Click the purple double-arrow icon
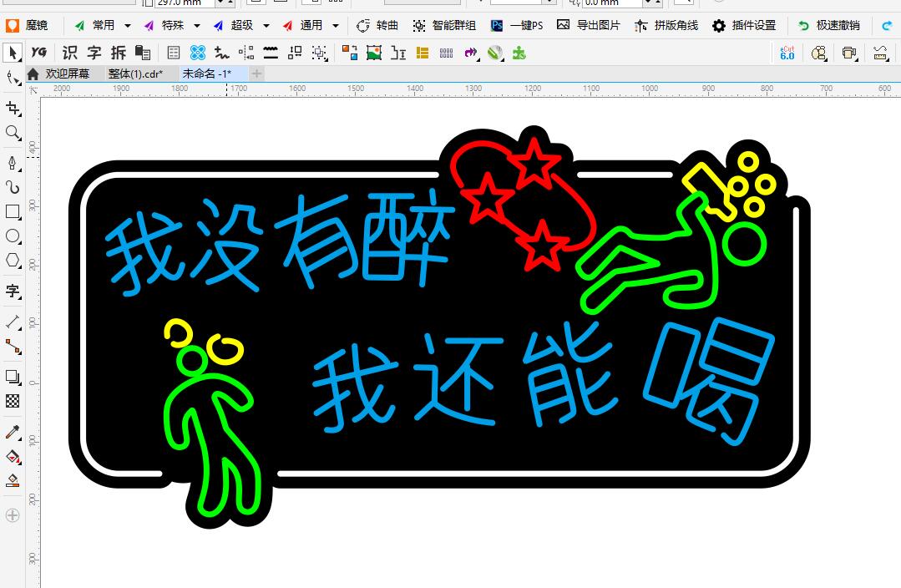This screenshot has width=901, height=588. coord(471,53)
